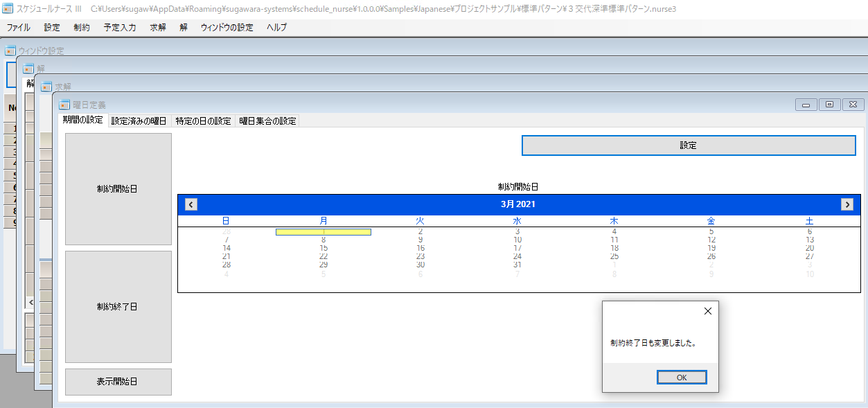Switch to the 特定の日の設定 tab
Viewport: 868px width, 408px height.
click(x=203, y=121)
